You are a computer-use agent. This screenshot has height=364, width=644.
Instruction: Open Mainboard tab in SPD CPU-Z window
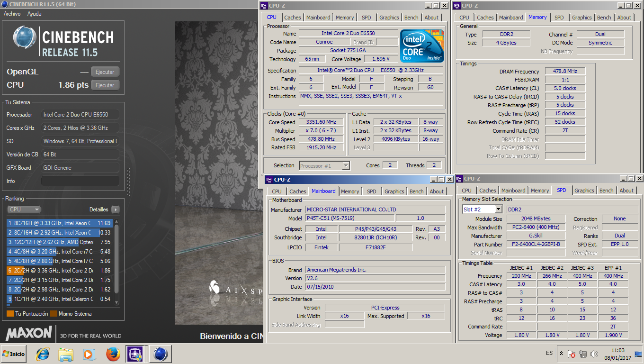[x=513, y=191]
